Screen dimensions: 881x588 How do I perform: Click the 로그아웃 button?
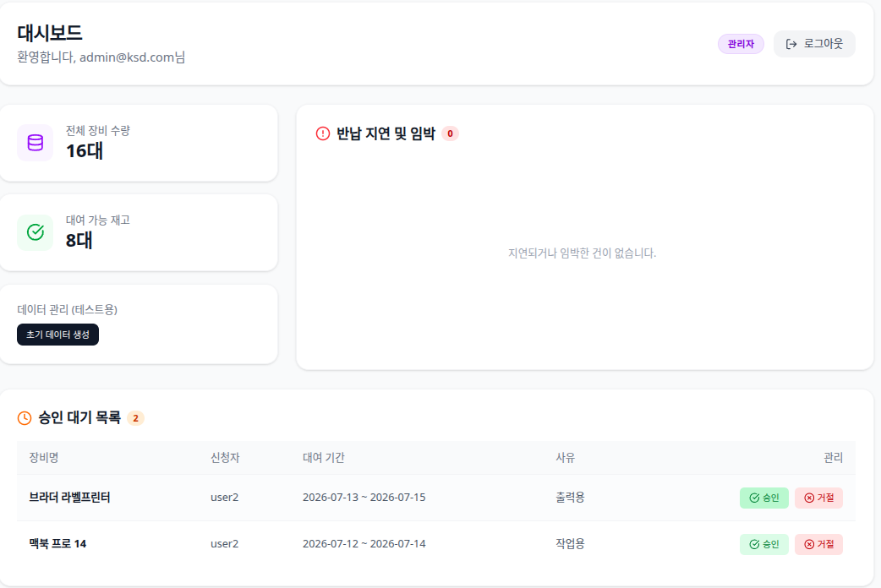click(x=814, y=44)
